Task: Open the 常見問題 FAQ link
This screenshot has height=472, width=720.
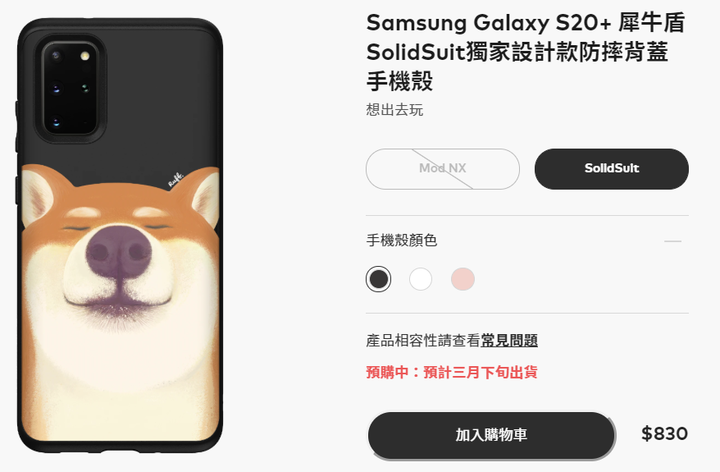Action: click(509, 341)
